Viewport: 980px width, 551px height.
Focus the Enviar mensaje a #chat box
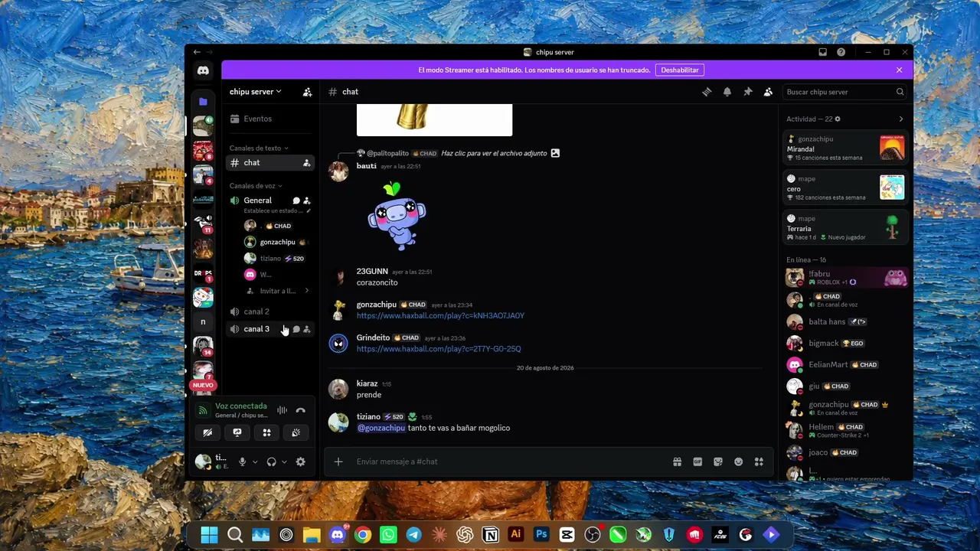pyautogui.click(x=509, y=461)
